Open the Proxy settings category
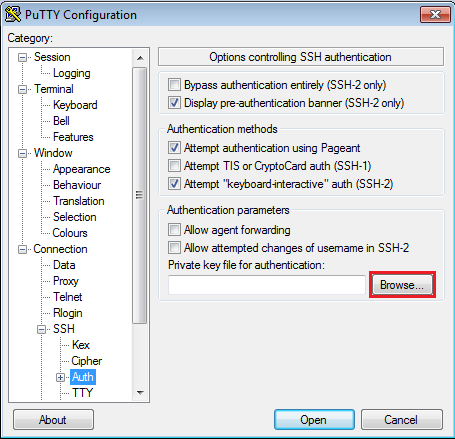Image resolution: width=455 pixels, height=439 pixels. [66, 281]
